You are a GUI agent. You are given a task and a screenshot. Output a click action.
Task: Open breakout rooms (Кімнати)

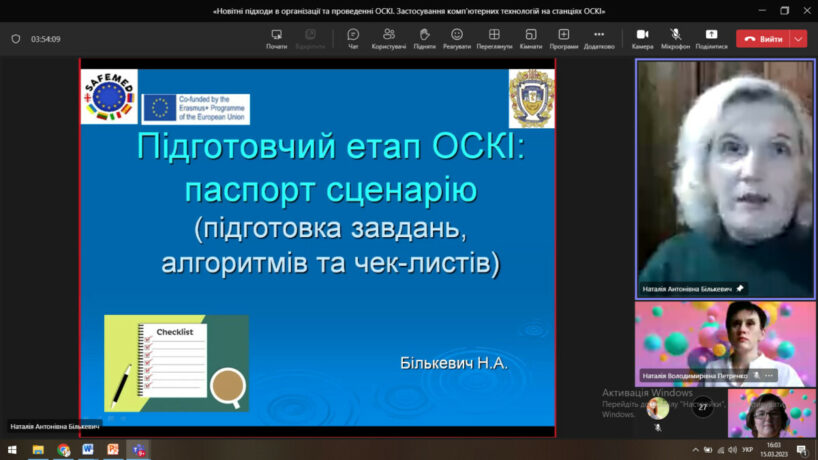pos(531,38)
